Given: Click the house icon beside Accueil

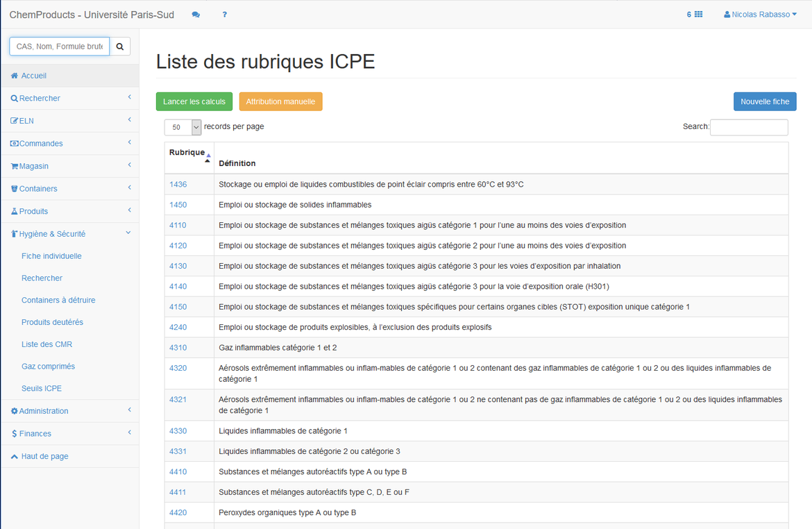Looking at the screenshot, I should 15,76.
